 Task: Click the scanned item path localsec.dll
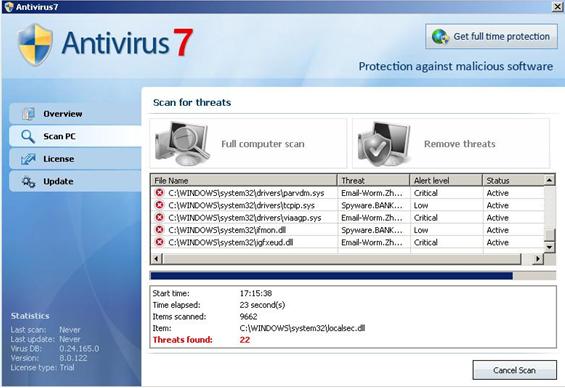(302, 328)
